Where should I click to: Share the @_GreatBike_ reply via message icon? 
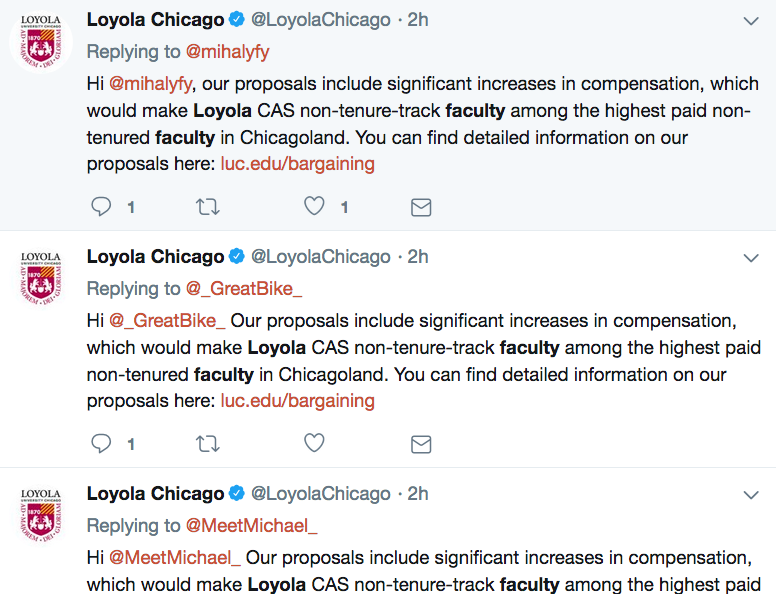coord(421,443)
